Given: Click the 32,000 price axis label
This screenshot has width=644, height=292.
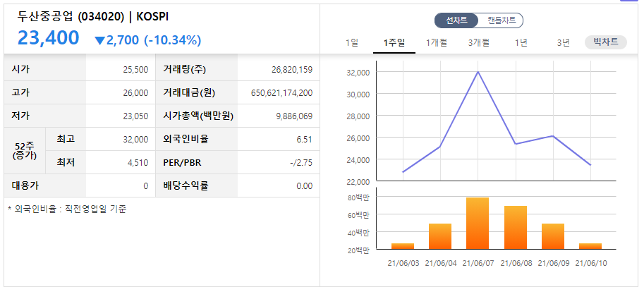Looking at the screenshot, I should [358, 73].
